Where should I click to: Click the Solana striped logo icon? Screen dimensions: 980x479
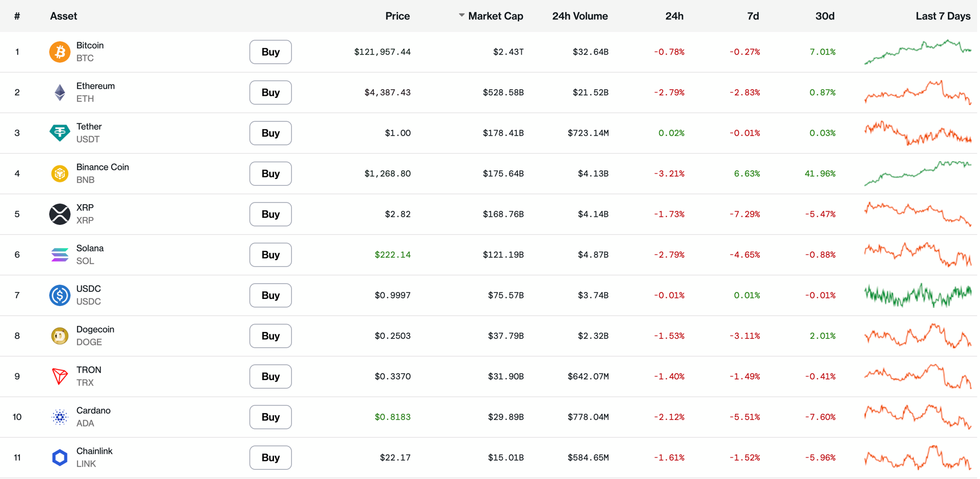tap(60, 255)
